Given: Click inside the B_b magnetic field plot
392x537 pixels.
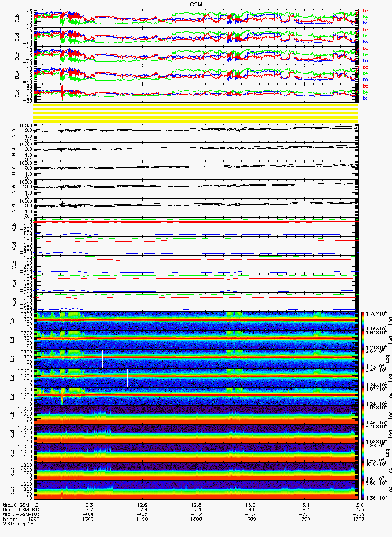Looking at the screenshot, I should 196,18.
